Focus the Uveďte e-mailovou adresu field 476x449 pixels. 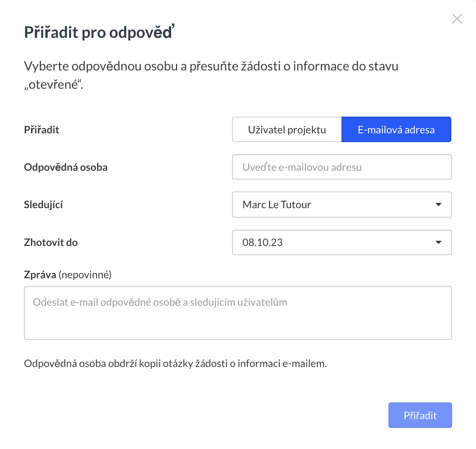pyautogui.click(x=341, y=167)
